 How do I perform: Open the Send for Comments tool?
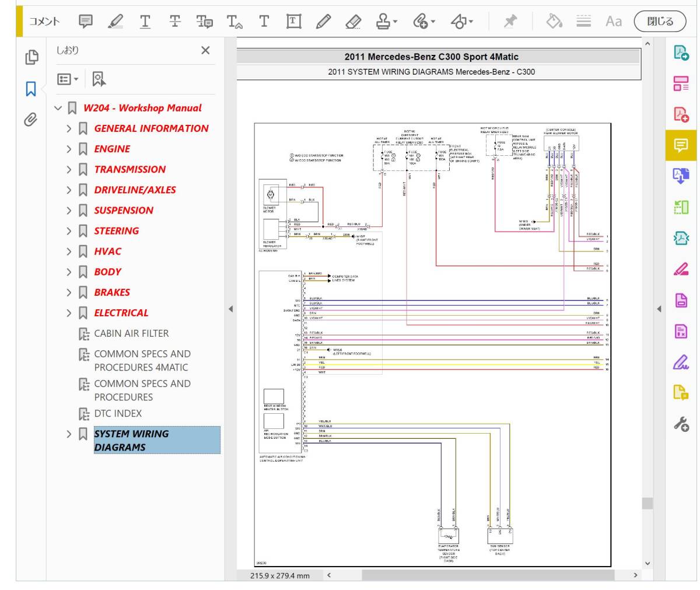[x=681, y=393]
